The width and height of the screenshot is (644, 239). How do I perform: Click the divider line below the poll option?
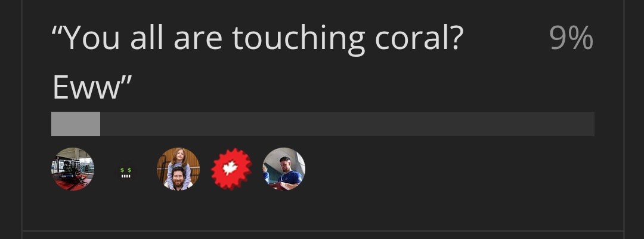click(x=323, y=231)
